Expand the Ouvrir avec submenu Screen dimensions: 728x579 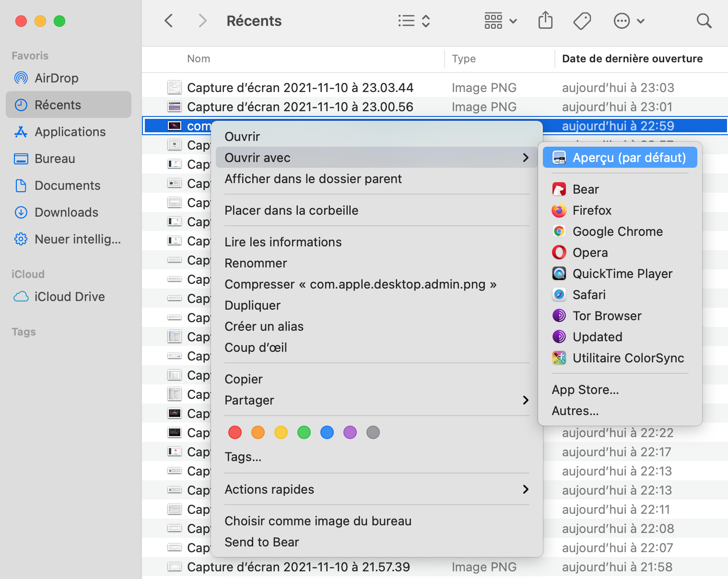coord(376,158)
